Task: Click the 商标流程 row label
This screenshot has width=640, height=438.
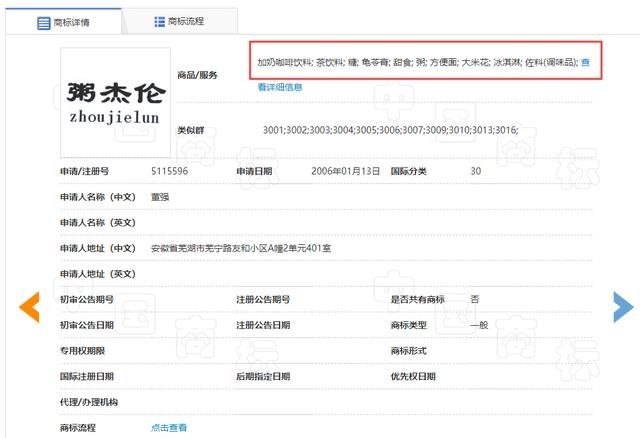Action: [x=78, y=427]
